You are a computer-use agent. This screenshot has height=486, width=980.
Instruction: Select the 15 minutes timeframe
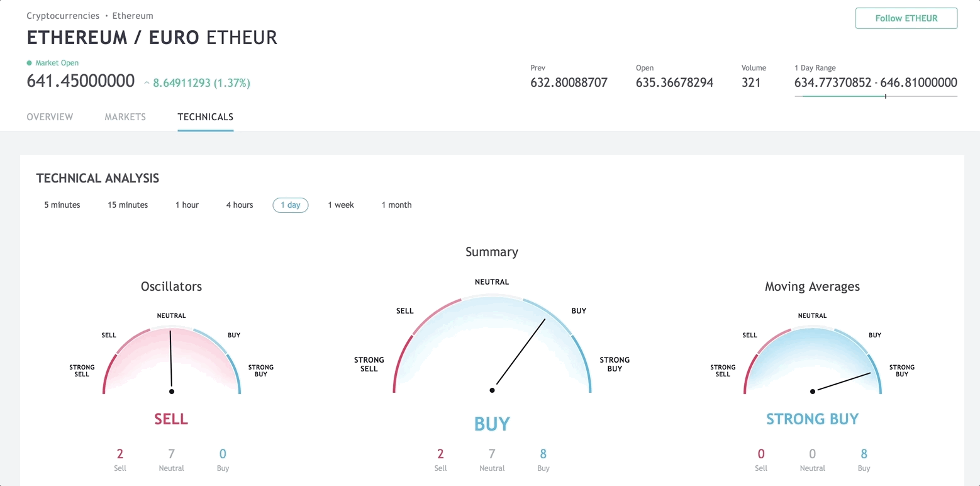coord(128,205)
